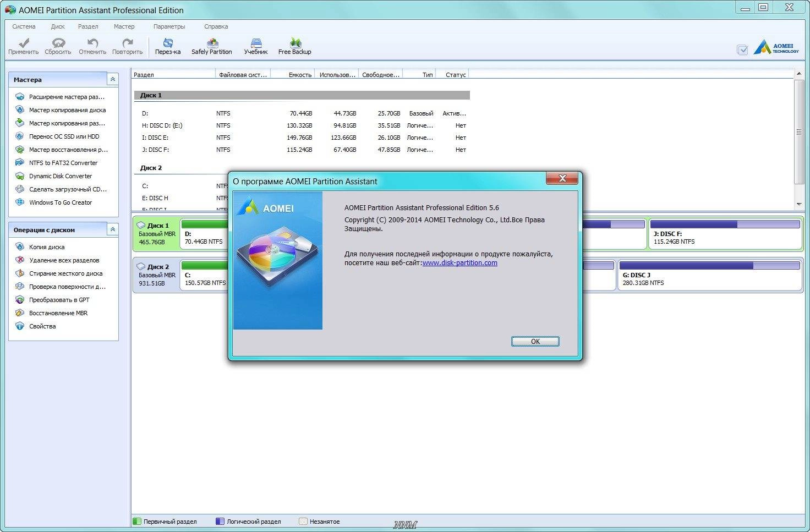Select G: DISC J block in disk map
This screenshot has height=532, width=810.
point(710,275)
